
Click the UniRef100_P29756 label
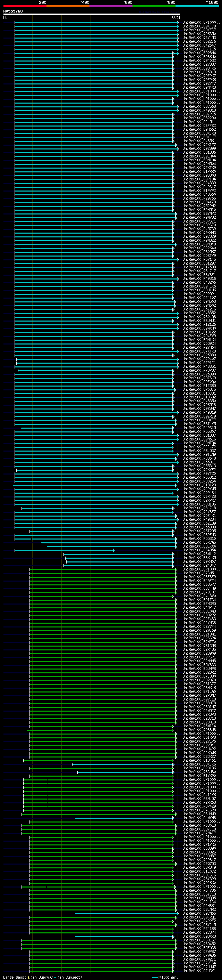tap(199, 198)
